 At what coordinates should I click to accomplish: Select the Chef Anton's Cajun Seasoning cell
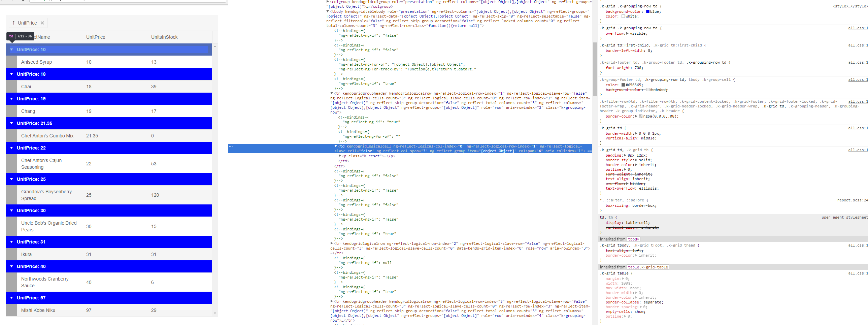tap(49, 164)
